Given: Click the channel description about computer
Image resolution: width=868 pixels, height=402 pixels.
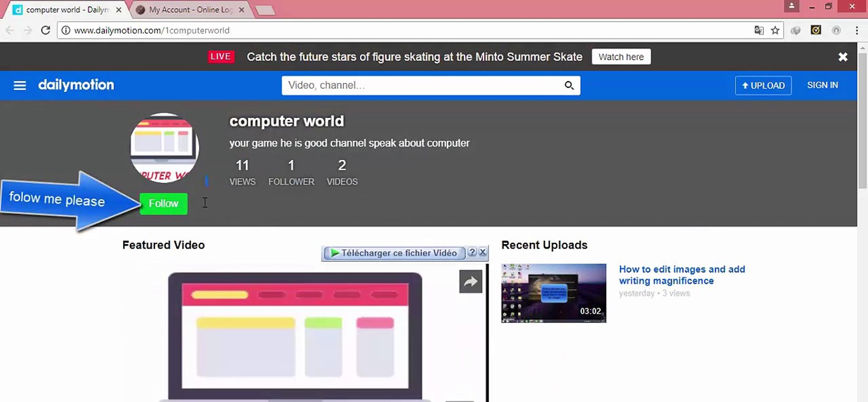Looking at the screenshot, I should coord(350,143).
